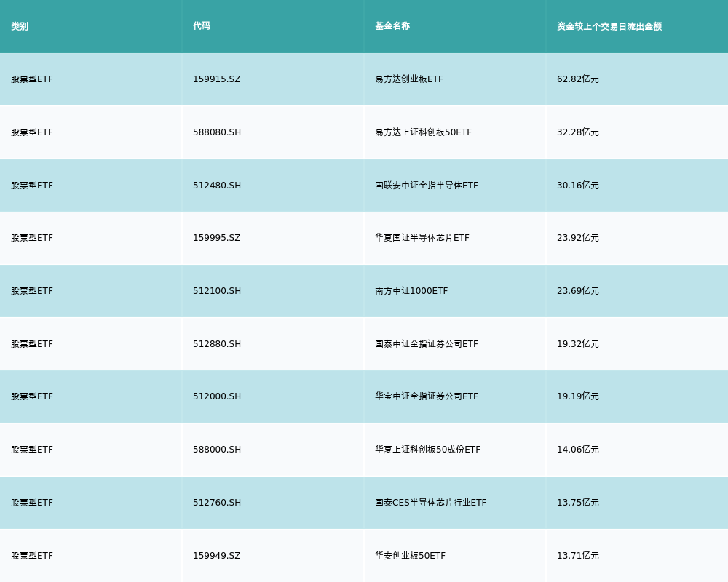Click 股票型ETF in the 159949.SZ row
Screen dimensions: 728x582
[x=32, y=556]
